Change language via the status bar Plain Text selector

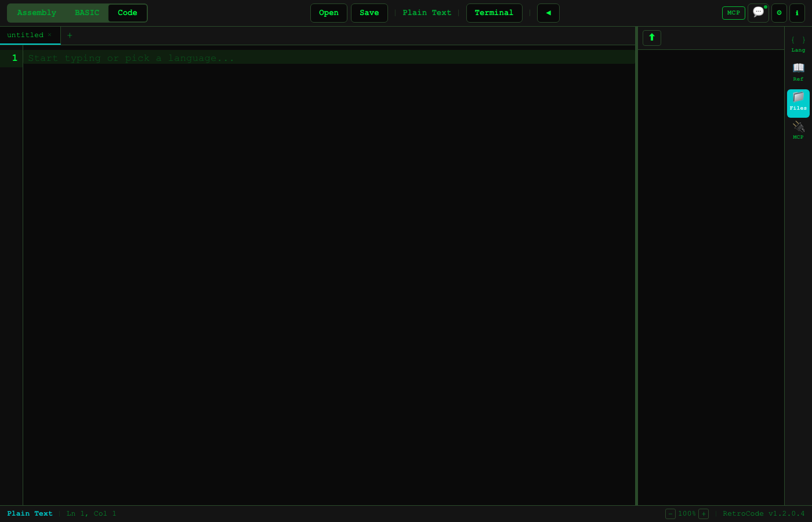30,513
